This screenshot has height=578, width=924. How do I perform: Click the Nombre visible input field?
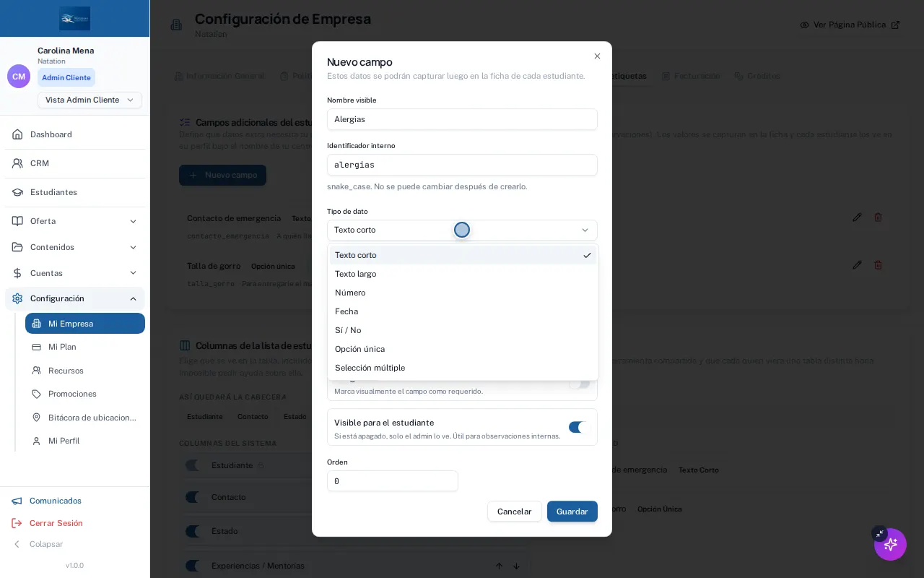click(x=462, y=119)
